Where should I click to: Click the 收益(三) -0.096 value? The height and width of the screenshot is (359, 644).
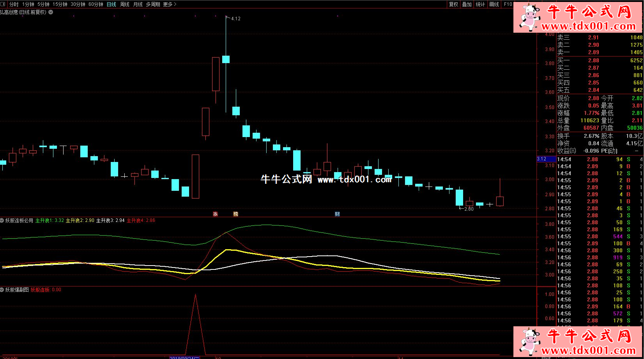pos(591,151)
